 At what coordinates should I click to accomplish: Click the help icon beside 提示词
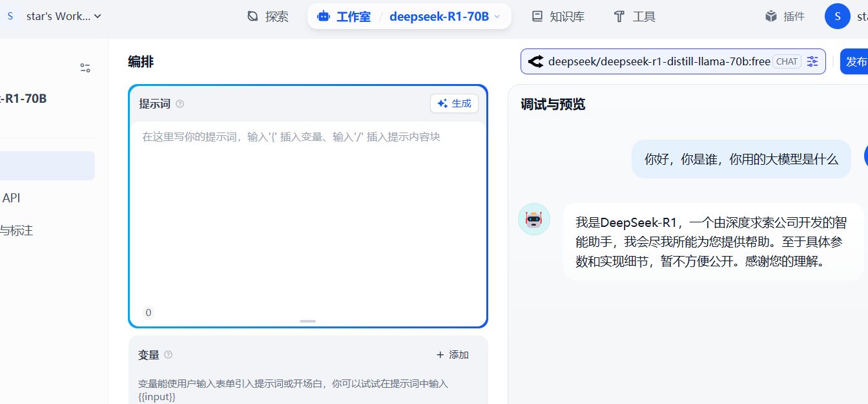(180, 104)
